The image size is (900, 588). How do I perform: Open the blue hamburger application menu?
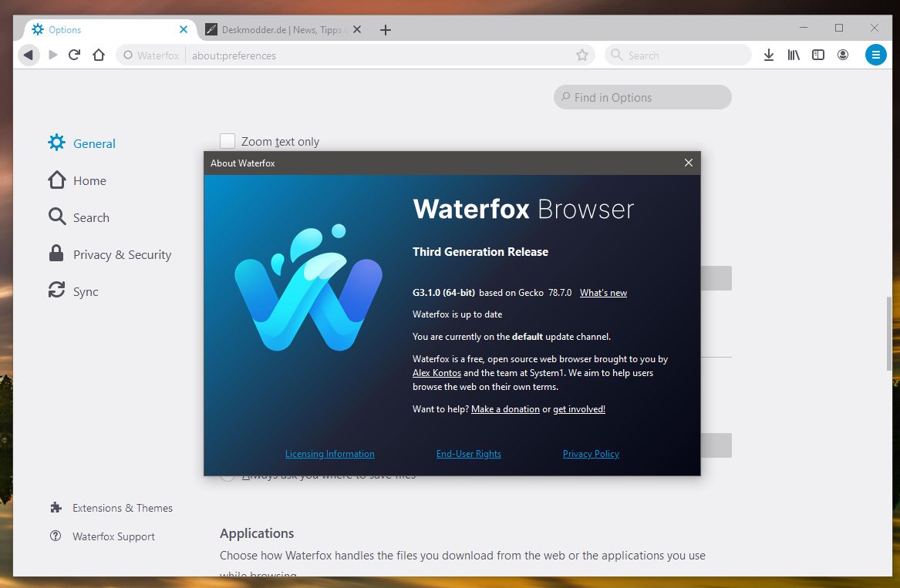point(875,55)
